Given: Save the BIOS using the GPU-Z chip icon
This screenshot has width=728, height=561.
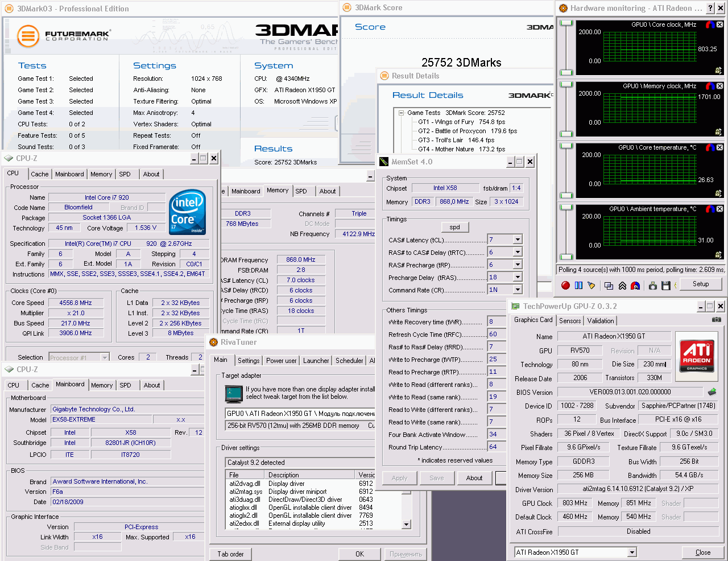Looking at the screenshot, I should point(712,392).
